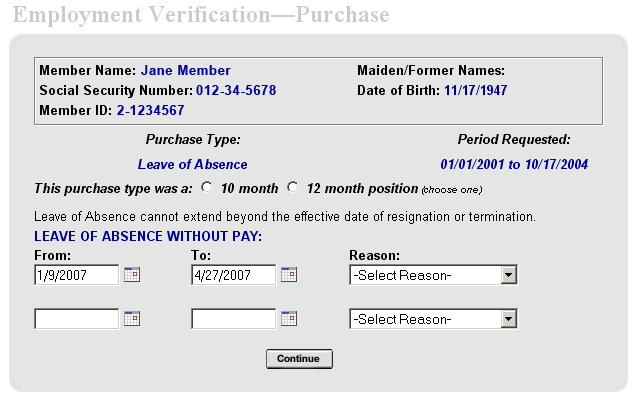Click the Continue button
Viewport: 636px width, 398px height.
pos(299,359)
